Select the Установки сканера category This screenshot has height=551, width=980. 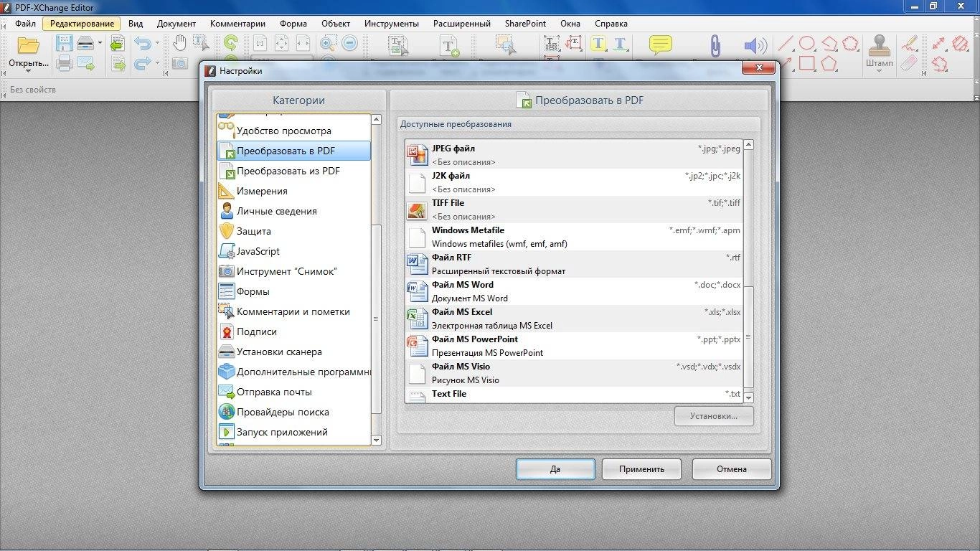294,352
